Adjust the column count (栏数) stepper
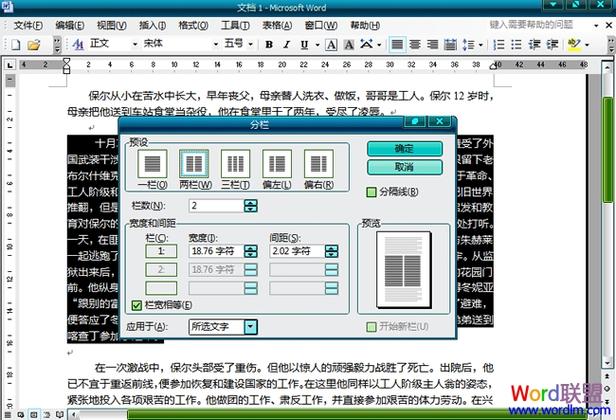Image resolution: width=616 pixels, height=420 pixels. pyautogui.click(x=251, y=206)
